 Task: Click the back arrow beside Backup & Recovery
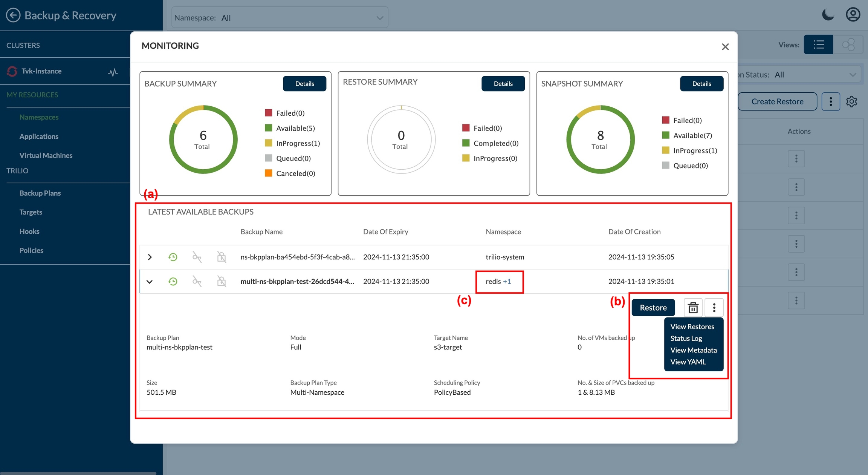point(13,15)
